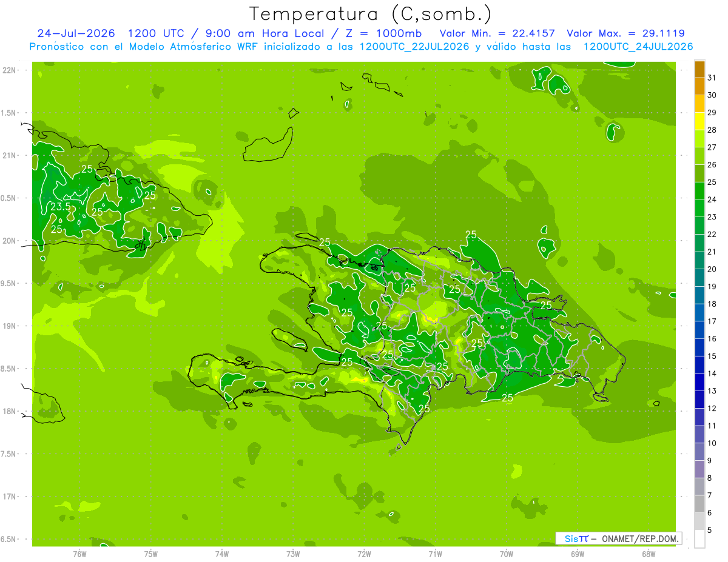
Task: Click legend value '8'
Action: click(x=710, y=478)
